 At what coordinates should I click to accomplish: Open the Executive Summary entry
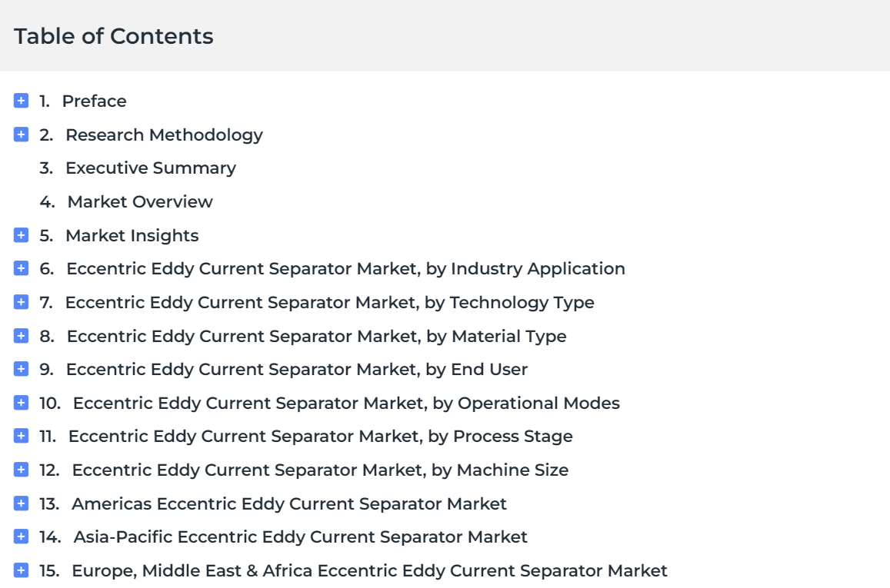(151, 168)
